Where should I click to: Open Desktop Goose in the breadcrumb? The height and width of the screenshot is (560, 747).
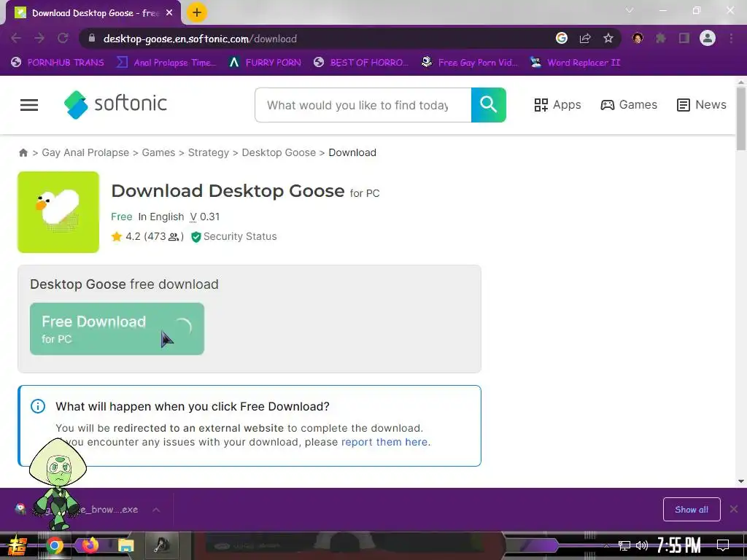point(279,152)
